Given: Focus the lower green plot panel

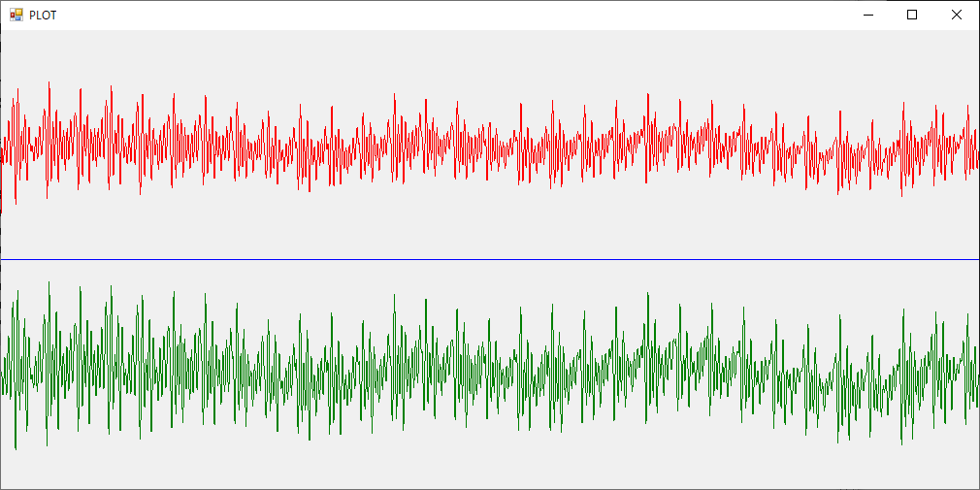Looking at the screenshot, I should pyautogui.click(x=291, y=466).
